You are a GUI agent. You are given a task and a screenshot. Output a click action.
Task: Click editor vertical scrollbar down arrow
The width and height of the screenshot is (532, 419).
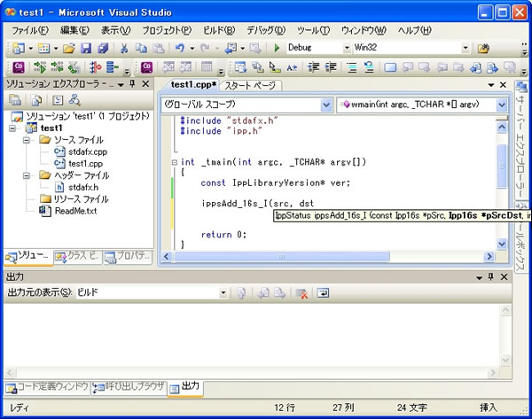tap(502, 244)
